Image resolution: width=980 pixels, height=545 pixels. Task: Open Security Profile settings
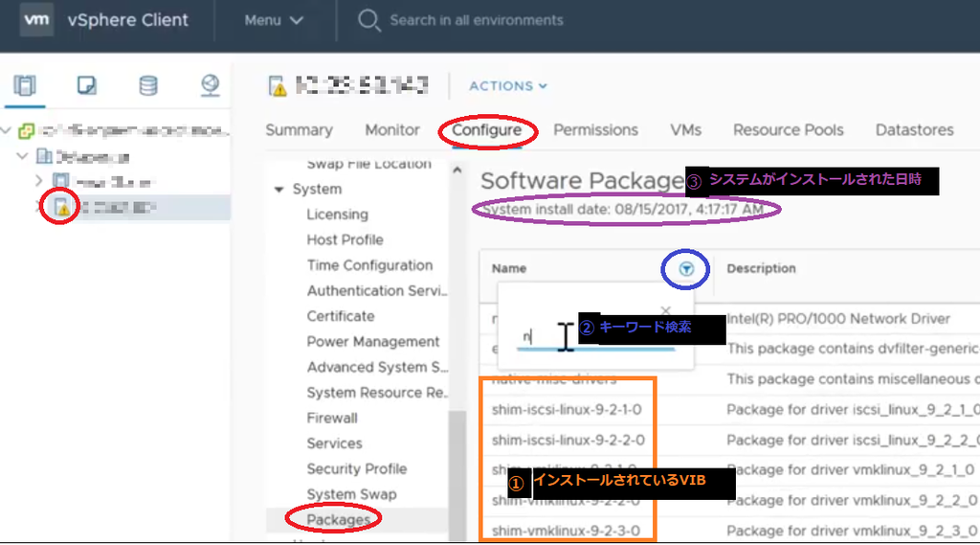coord(356,468)
